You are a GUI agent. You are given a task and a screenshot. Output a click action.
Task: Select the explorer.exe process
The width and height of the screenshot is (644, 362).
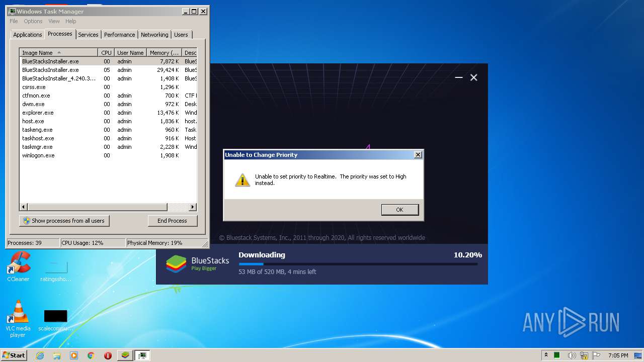pos(108,113)
